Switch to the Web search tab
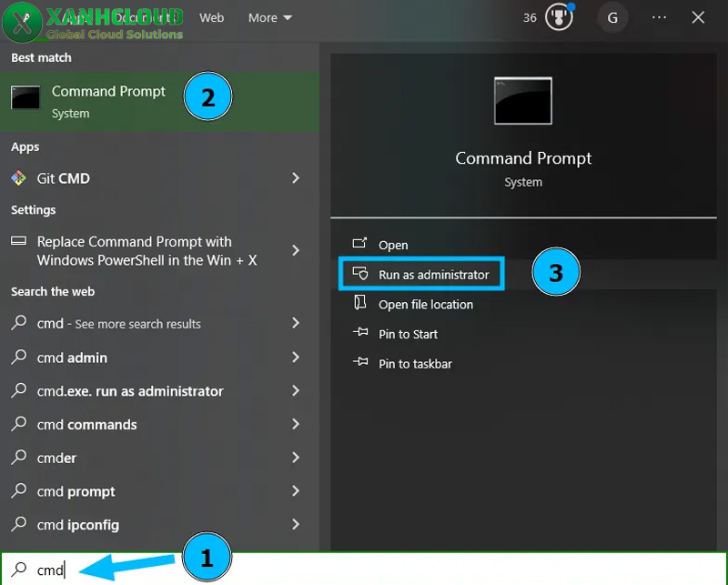The image size is (728, 585). pyautogui.click(x=211, y=17)
